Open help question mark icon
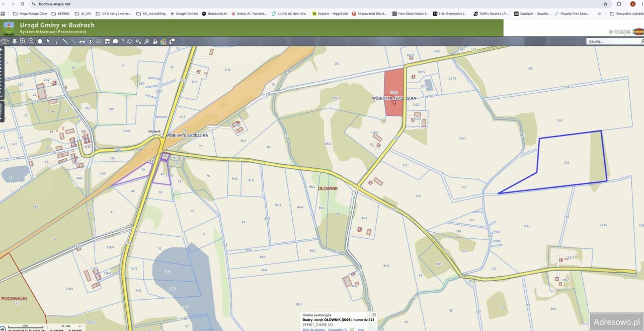644x331 pixels. click(122, 41)
